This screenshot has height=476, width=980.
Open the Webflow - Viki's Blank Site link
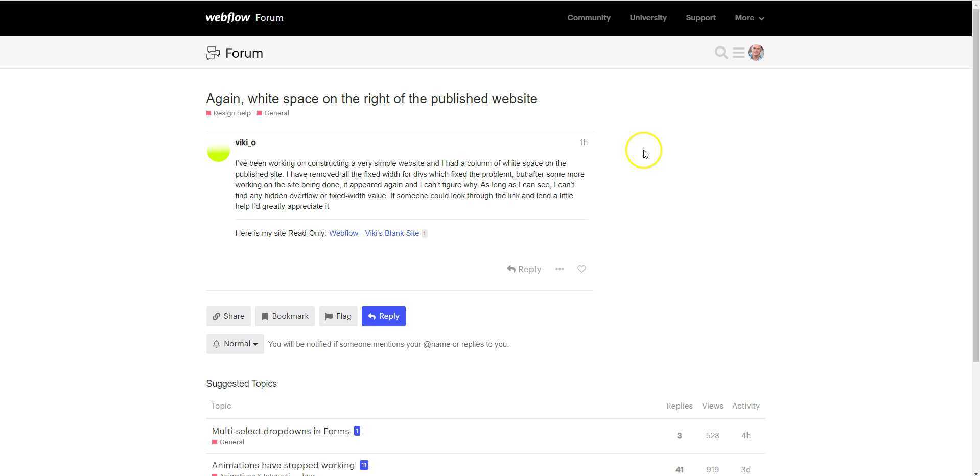pos(374,233)
